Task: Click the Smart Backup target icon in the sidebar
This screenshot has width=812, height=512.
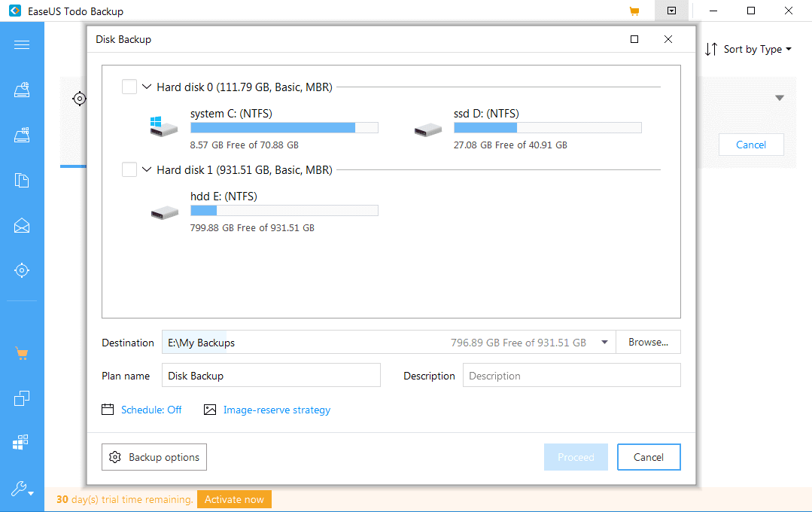Action: click(22, 270)
